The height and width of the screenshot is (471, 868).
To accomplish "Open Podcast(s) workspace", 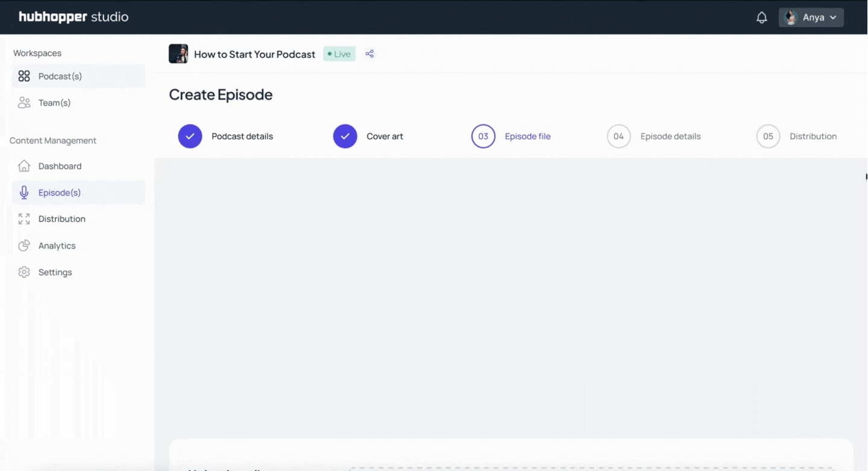I will point(78,76).
